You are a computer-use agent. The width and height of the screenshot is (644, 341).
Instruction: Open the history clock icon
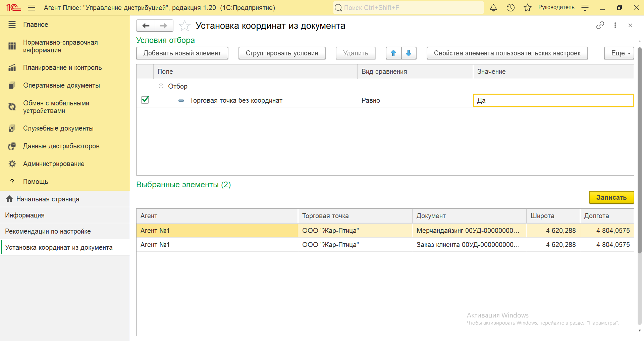(x=511, y=8)
